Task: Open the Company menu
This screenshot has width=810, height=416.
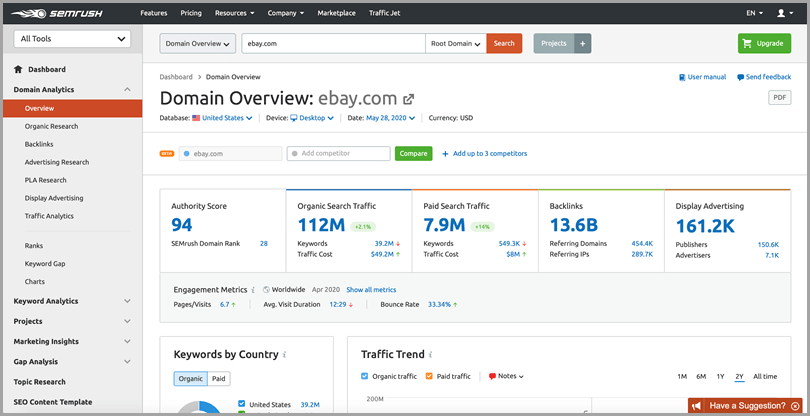Action: (x=286, y=13)
